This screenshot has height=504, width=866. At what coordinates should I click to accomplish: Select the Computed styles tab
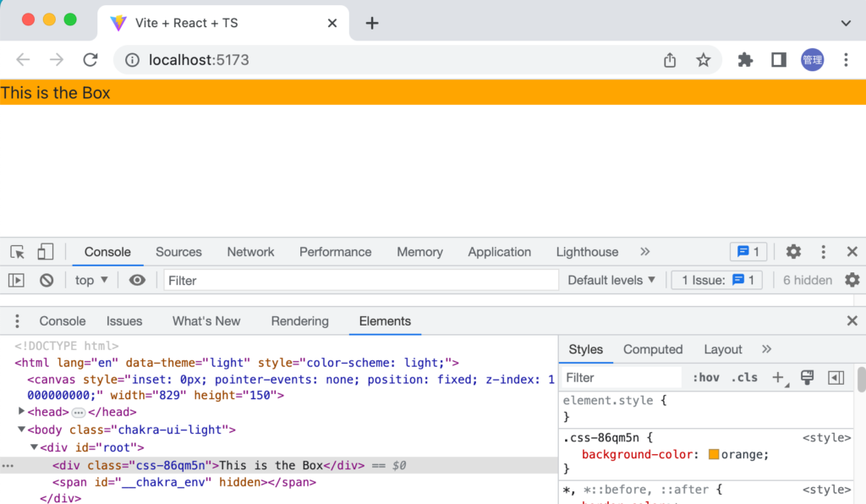652,349
